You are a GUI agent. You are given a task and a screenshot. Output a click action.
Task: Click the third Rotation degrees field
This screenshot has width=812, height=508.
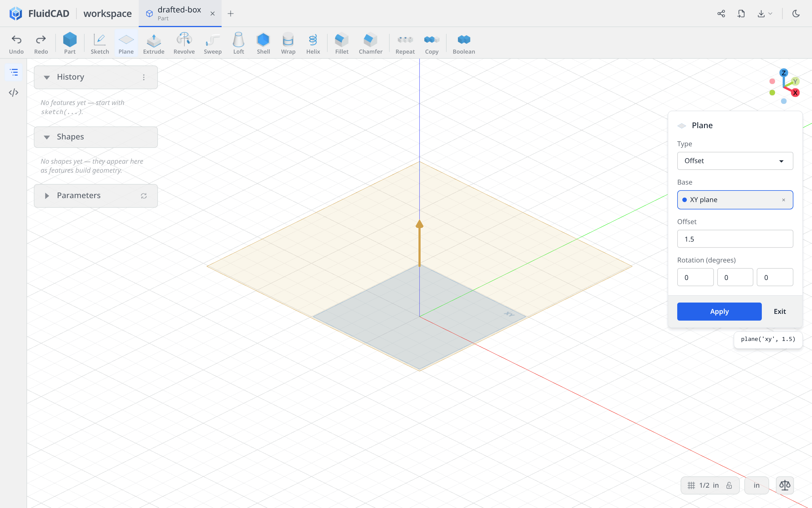click(x=775, y=277)
